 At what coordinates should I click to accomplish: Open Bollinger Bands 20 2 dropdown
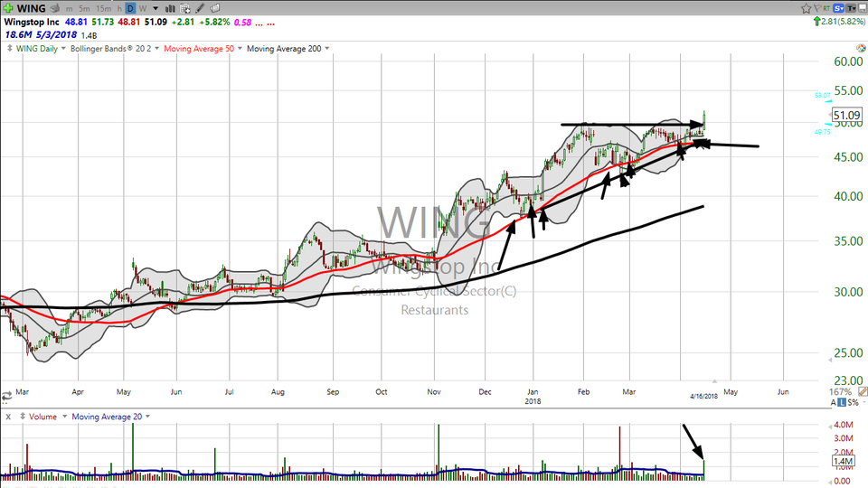156,49
